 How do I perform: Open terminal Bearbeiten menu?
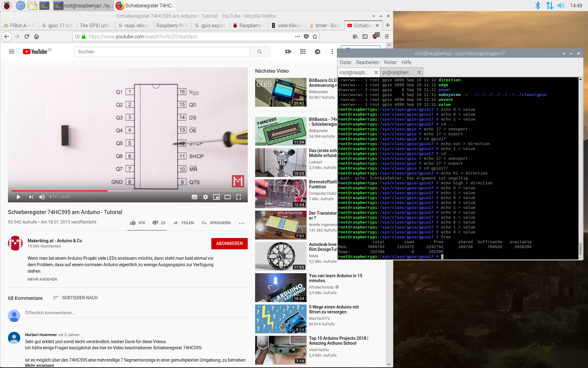[x=367, y=62]
